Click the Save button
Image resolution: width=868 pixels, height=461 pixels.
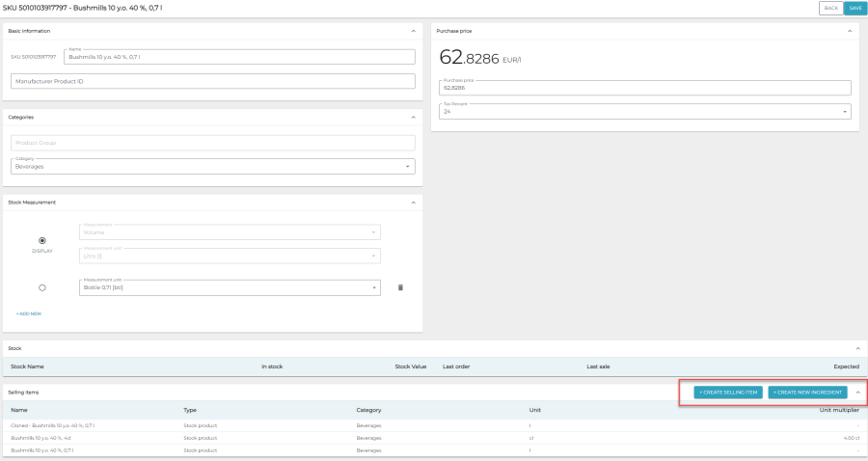(854, 8)
